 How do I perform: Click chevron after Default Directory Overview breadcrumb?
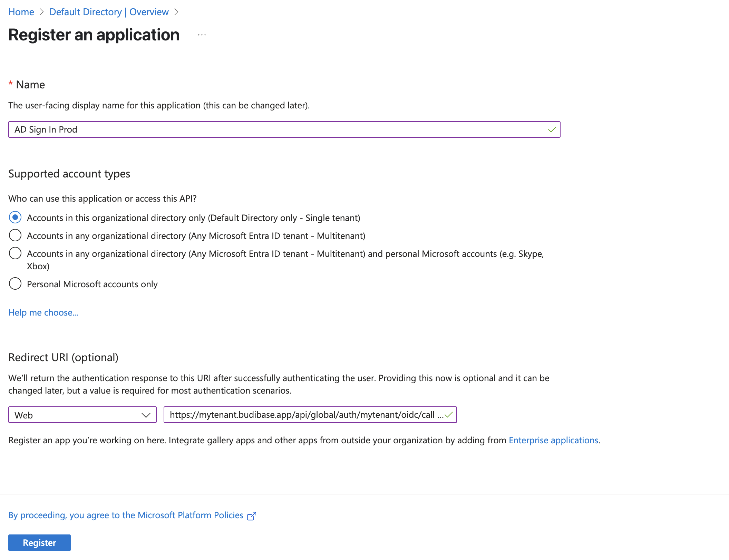(x=176, y=12)
